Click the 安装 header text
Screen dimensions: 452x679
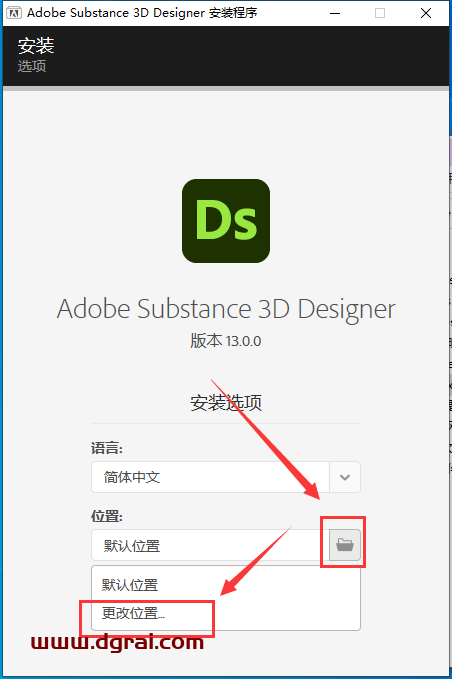coord(36,46)
